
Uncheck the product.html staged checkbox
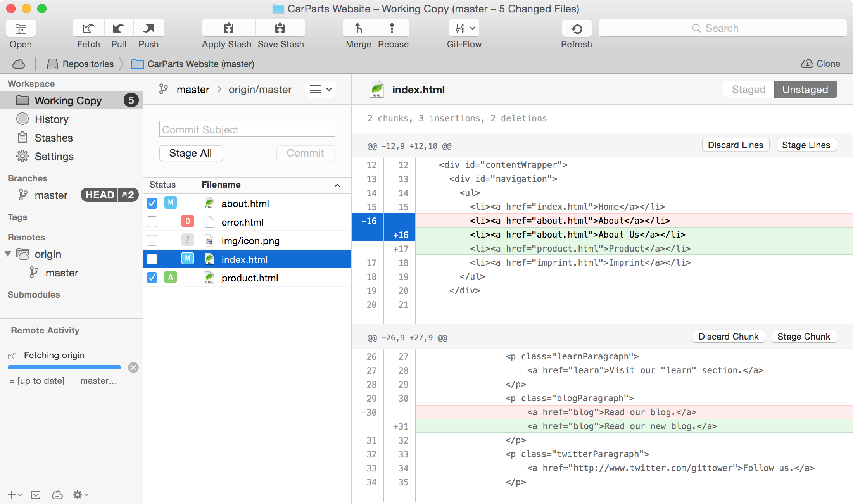[152, 278]
